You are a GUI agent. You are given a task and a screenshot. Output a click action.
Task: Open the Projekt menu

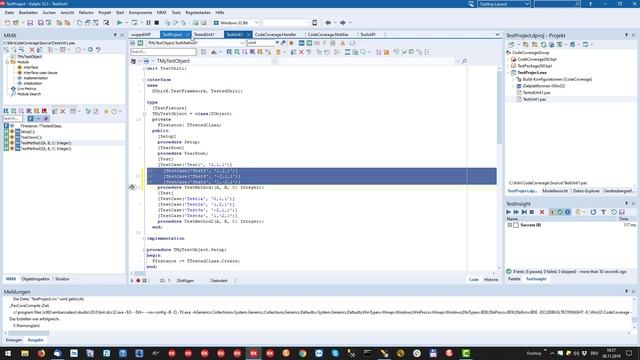coord(105,13)
